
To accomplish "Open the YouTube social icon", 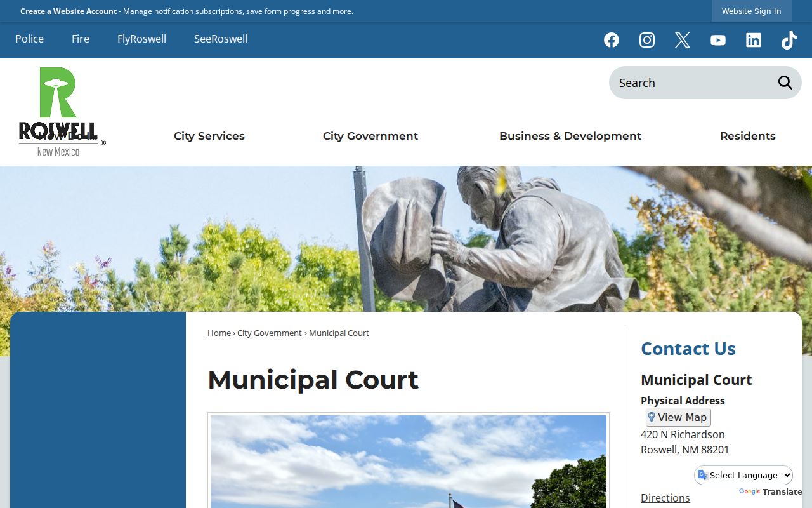I will point(718,40).
